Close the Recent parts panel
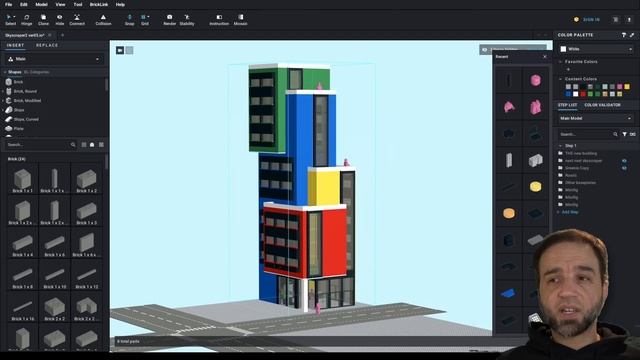Screen dimensions: 640x360 (544, 57)
